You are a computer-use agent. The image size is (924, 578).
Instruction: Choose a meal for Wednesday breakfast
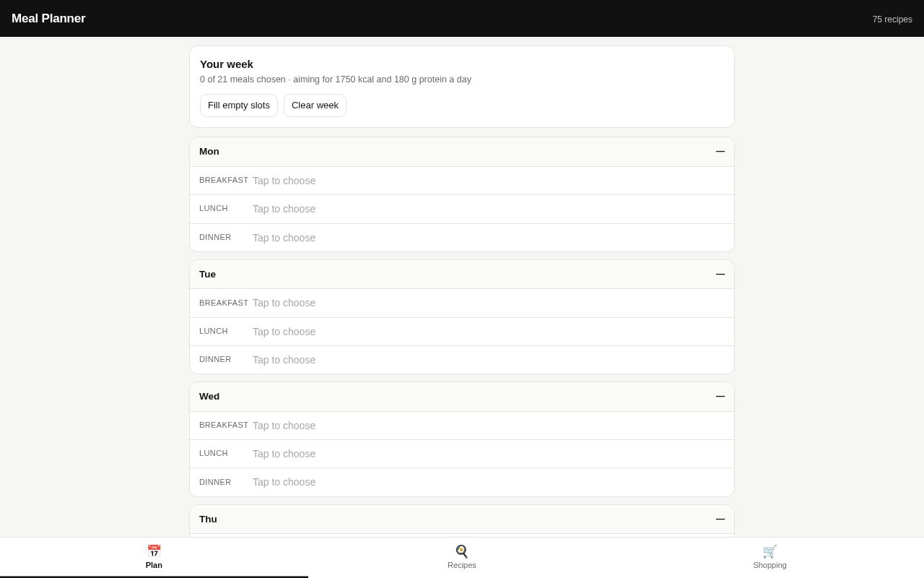coord(462,426)
